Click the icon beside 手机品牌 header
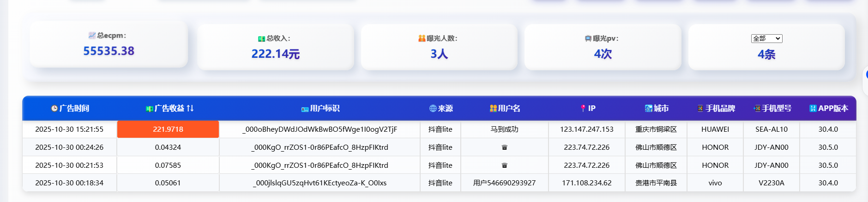 pyautogui.click(x=700, y=109)
